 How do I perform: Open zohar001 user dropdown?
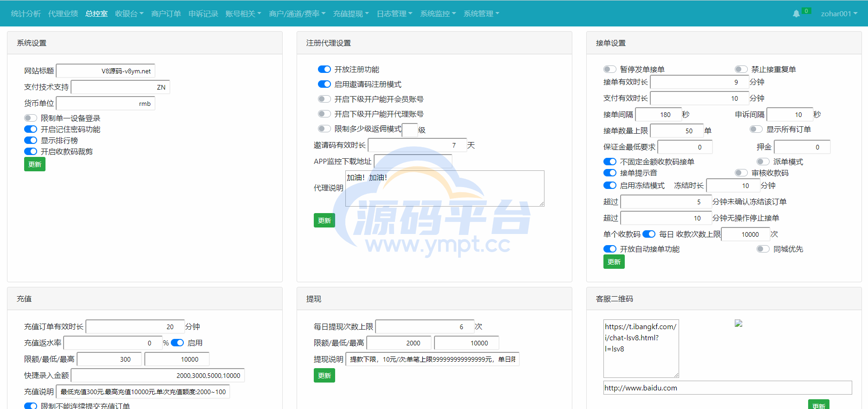click(x=839, y=13)
